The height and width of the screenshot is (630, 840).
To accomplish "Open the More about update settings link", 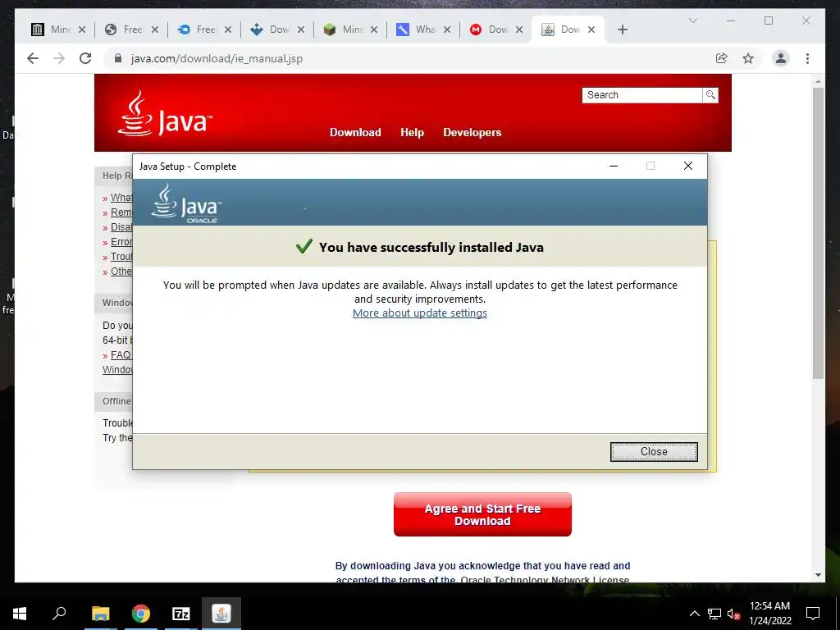I will coord(419,313).
